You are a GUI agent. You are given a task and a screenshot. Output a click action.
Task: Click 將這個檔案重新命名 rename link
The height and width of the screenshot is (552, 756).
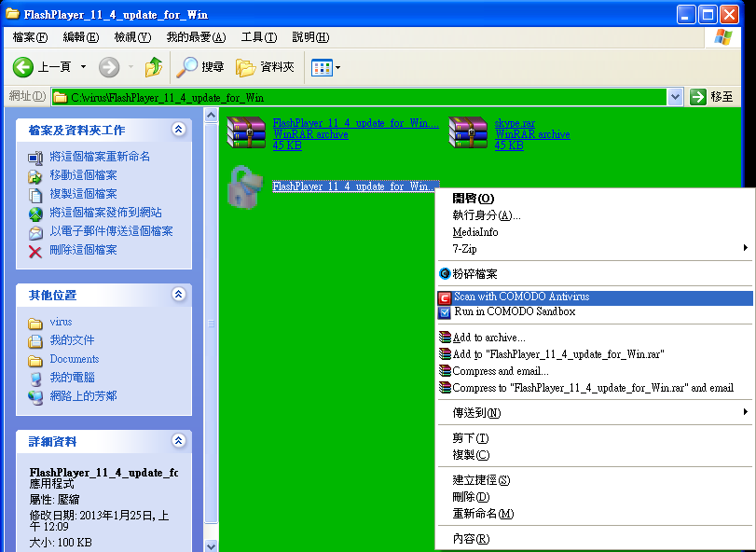[x=100, y=157]
